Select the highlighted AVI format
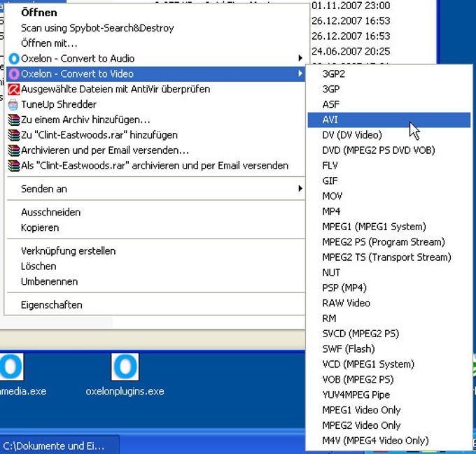The height and width of the screenshot is (454, 476). tap(389, 120)
